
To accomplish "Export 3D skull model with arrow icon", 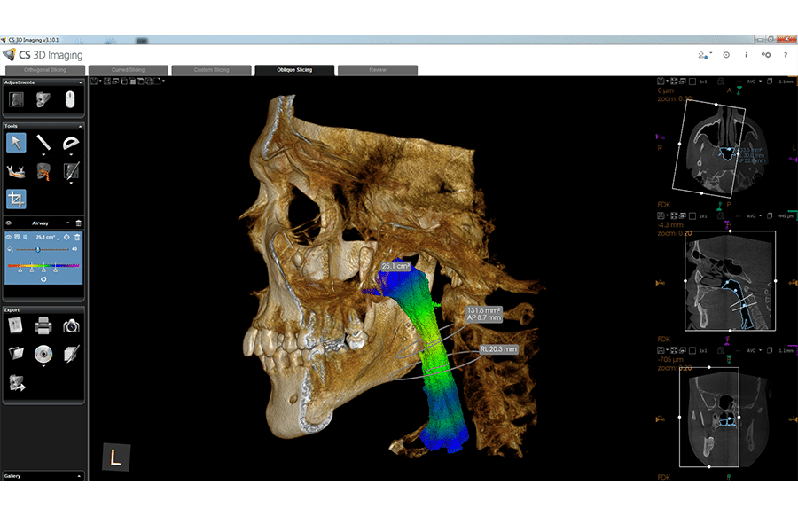I will pos(17,382).
